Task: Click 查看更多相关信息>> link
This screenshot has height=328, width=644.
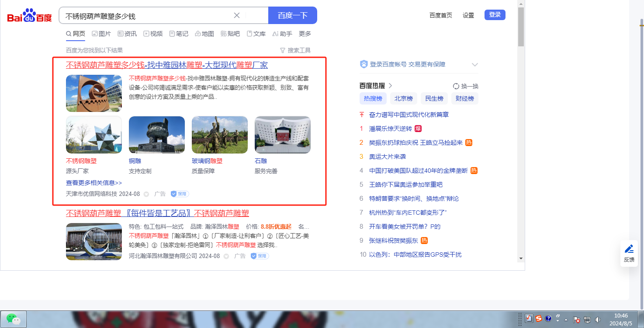Action: 94,183
